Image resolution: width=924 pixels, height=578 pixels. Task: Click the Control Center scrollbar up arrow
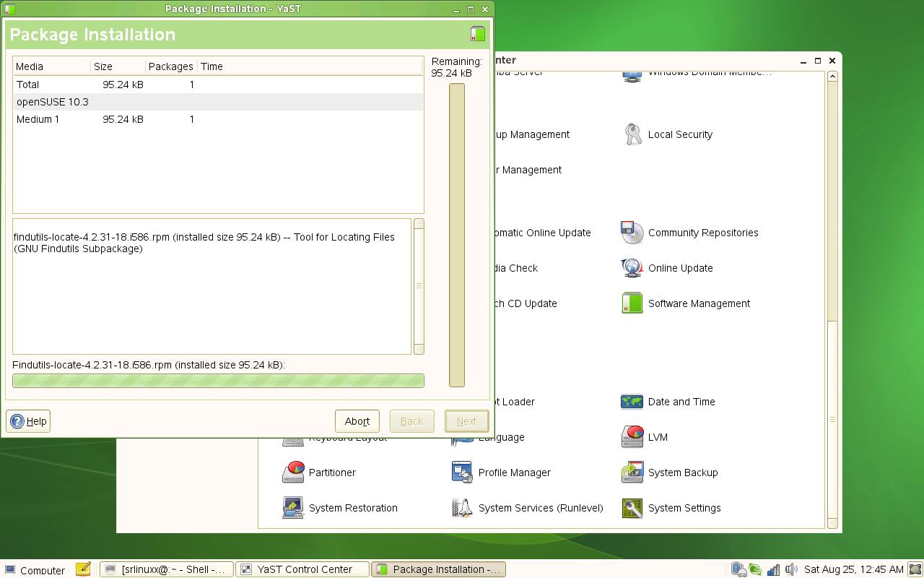[832, 76]
